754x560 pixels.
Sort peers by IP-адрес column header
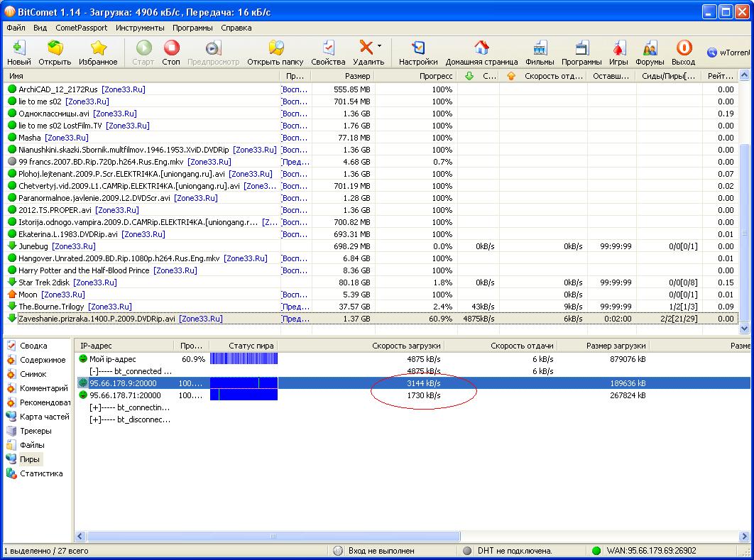pos(124,346)
